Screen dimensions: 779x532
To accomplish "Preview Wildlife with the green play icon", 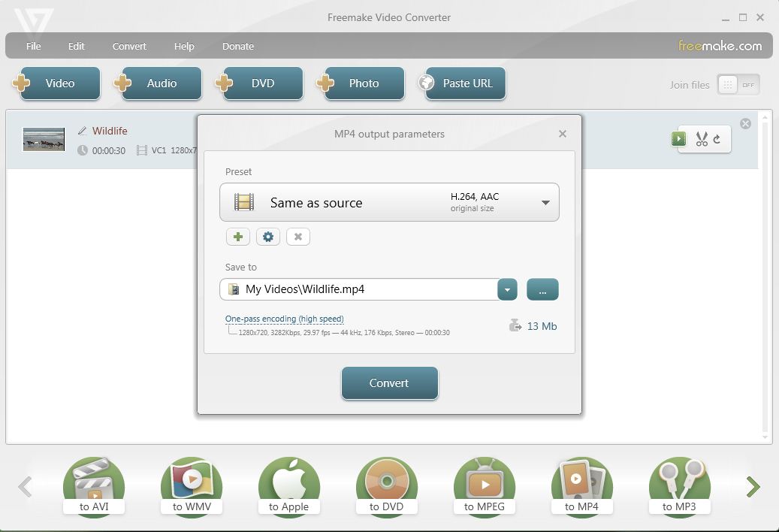I will [x=678, y=139].
